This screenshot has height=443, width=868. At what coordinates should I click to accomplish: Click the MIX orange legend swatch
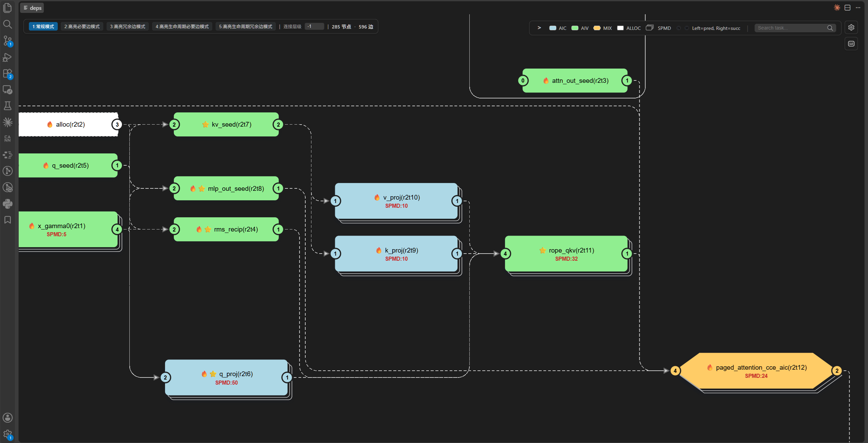[597, 28]
